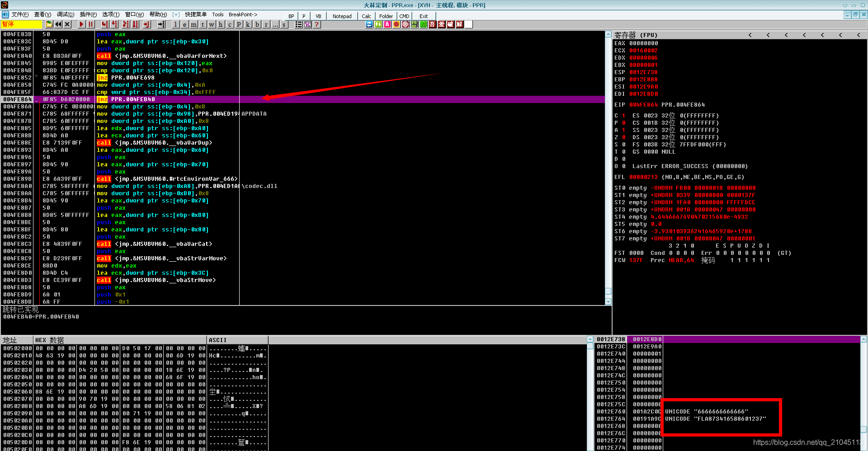Click the HEX 数据 column header
This screenshot has width=868, height=451.
(120, 340)
